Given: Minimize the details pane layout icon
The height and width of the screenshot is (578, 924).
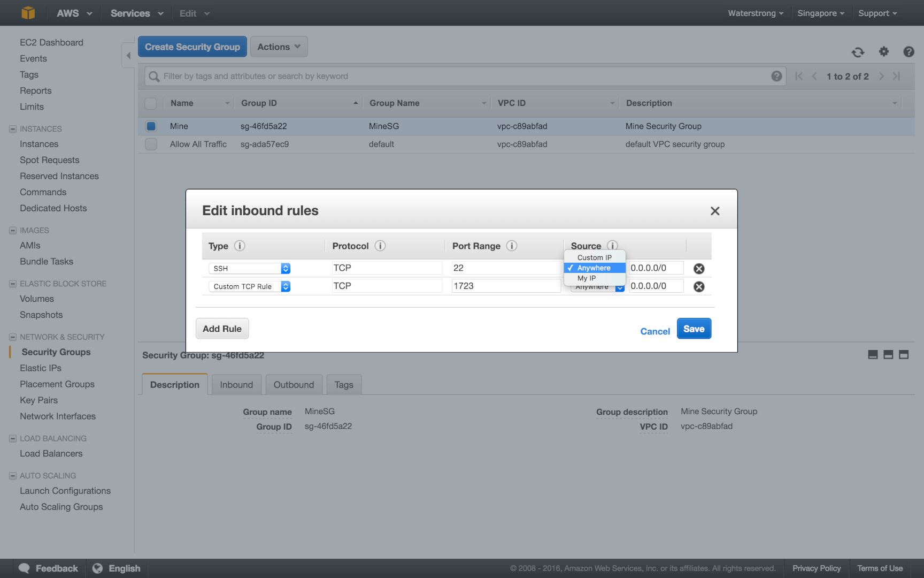Looking at the screenshot, I should pyautogui.click(x=873, y=354).
